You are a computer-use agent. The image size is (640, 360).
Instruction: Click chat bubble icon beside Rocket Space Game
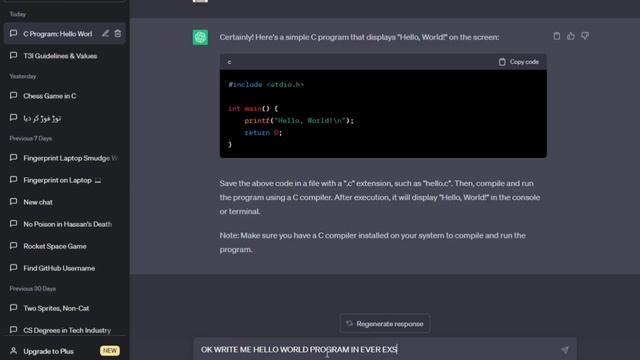(13, 246)
